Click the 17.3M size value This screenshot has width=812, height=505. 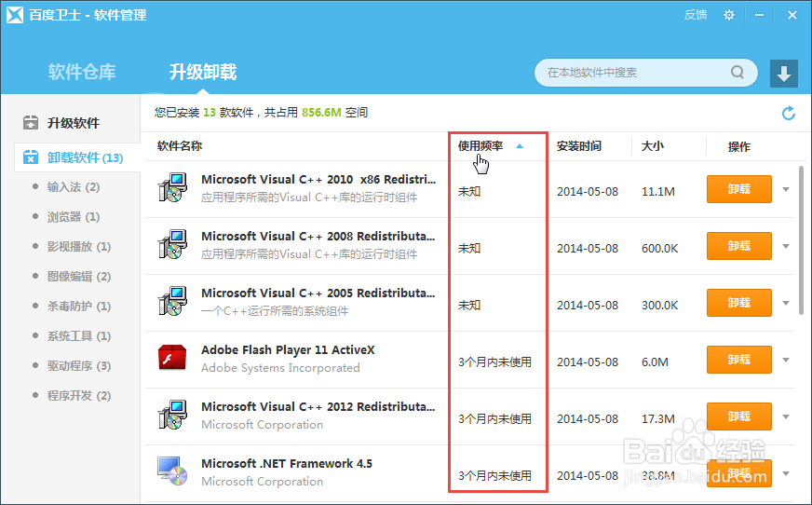click(658, 419)
